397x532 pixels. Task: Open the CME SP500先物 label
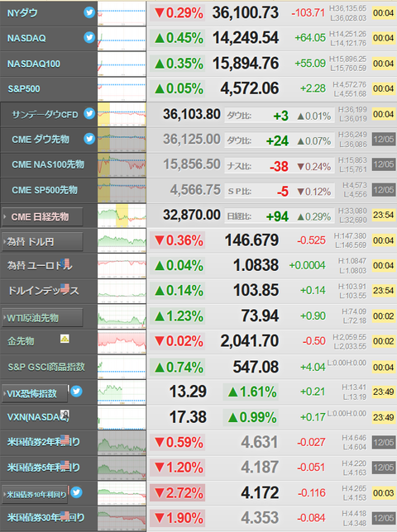45,190
